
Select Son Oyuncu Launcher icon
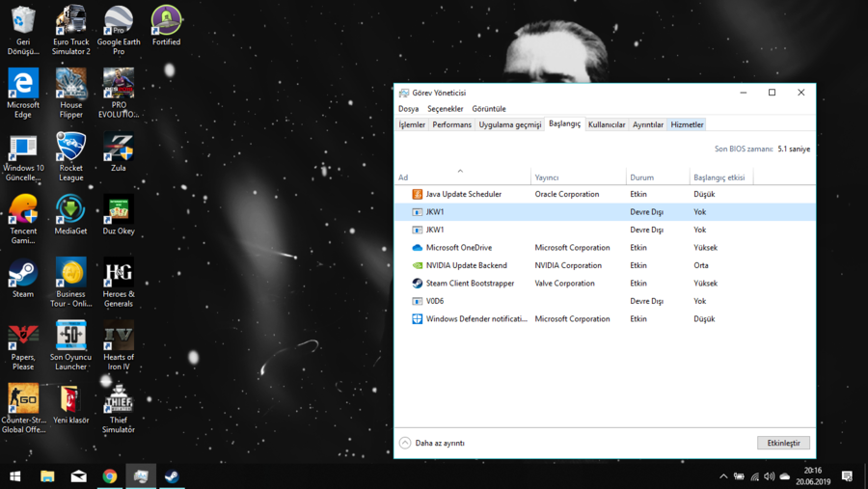pos(70,345)
